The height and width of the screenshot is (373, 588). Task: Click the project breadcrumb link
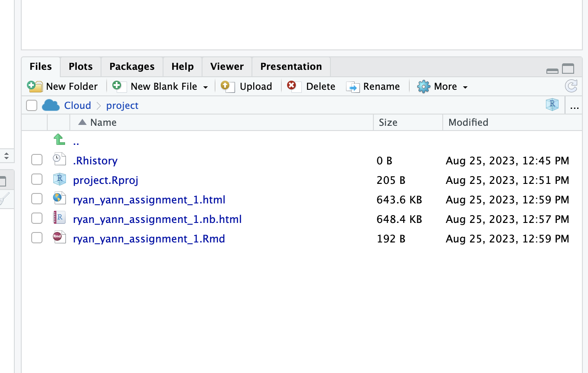point(122,105)
